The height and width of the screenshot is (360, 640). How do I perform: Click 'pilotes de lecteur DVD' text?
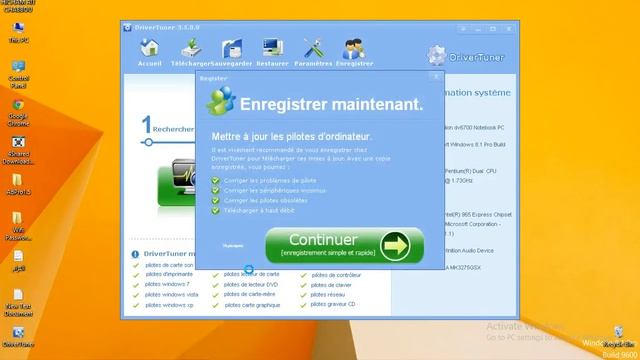[x=251, y=284]
